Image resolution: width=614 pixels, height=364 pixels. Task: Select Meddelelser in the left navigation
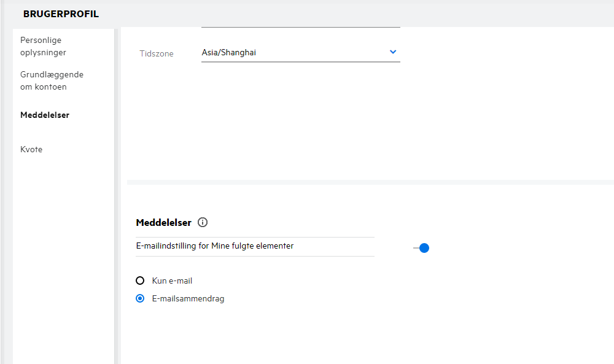tap(45, 115)
